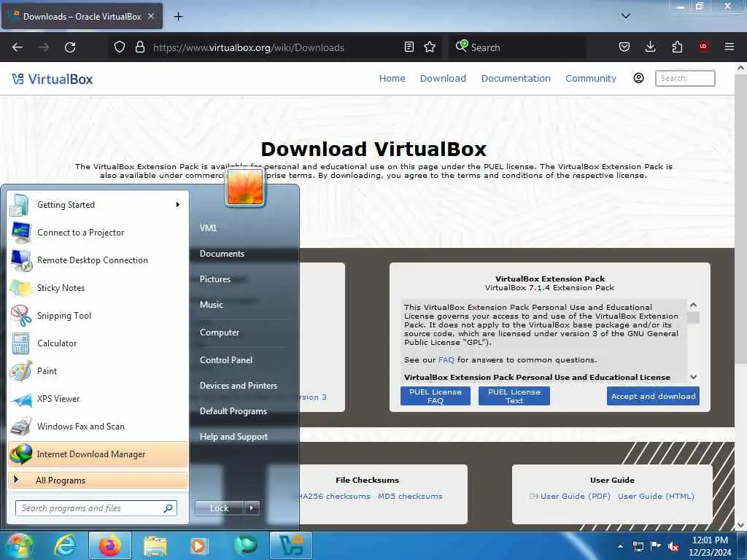Open a new tab with plus button

tap(178, 17)
